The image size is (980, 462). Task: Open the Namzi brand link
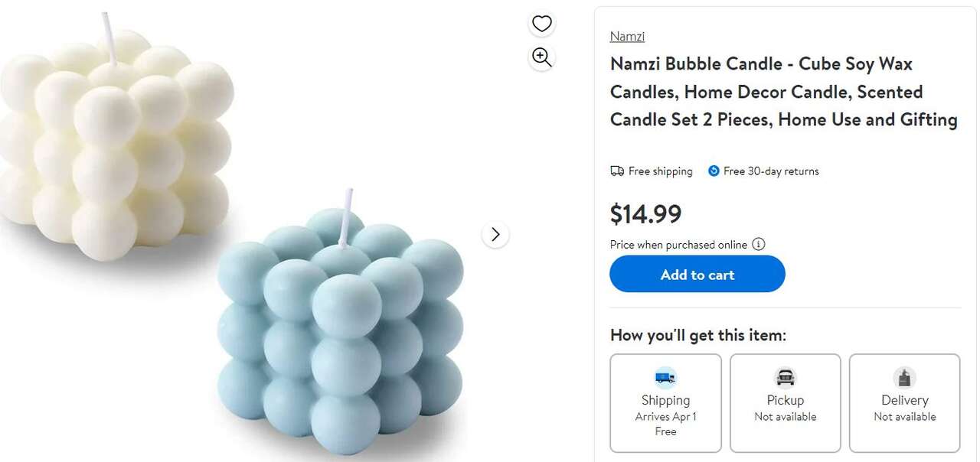pyautogui.click(x=627, y=36)
